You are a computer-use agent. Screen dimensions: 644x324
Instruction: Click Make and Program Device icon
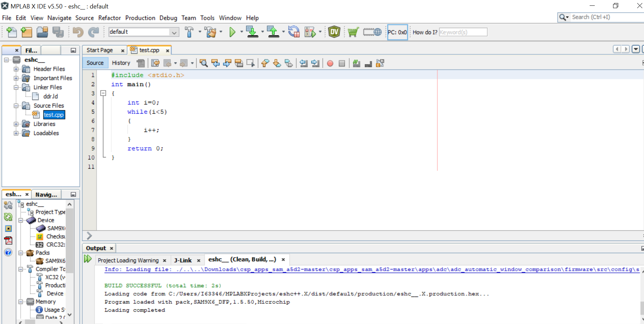252,32
